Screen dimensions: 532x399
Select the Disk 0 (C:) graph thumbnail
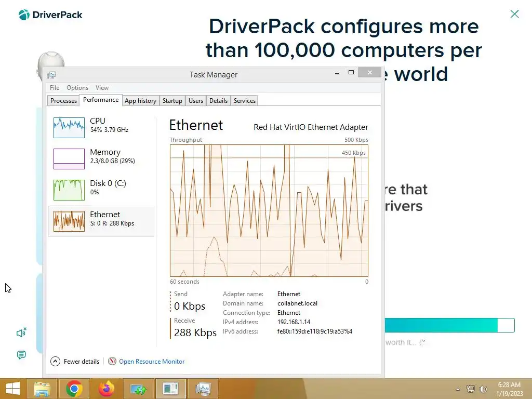point(69,190)
